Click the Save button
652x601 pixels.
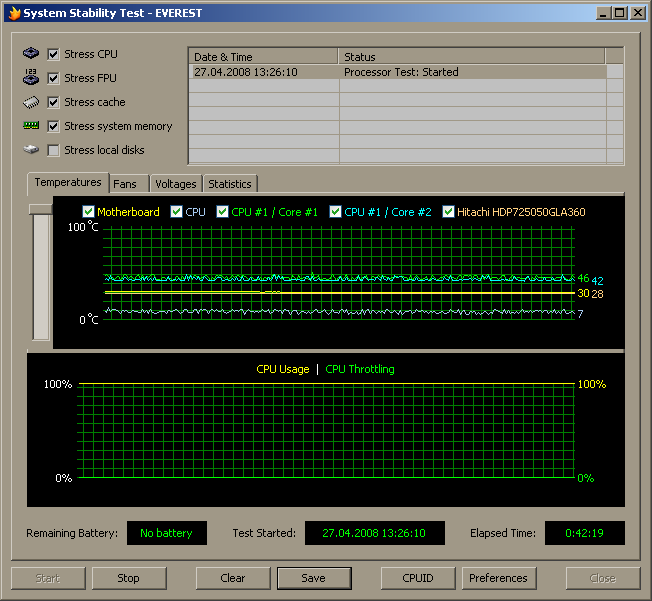pyautogui.click(x=313, y=578)
